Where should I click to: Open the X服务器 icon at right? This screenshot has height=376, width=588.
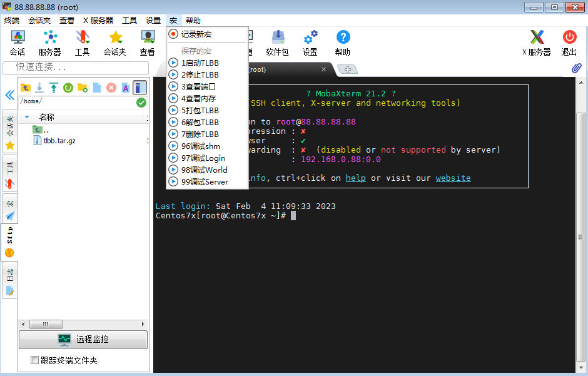coord(537,42)
